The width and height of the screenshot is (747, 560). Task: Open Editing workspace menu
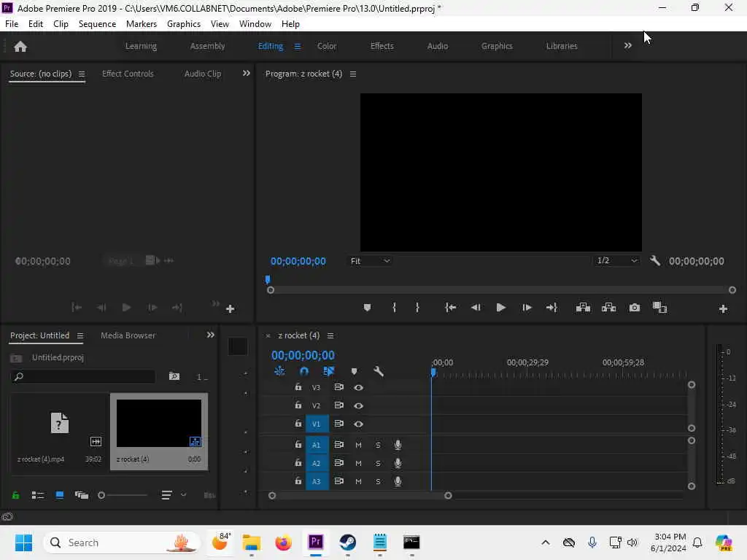tap(298, 47)
